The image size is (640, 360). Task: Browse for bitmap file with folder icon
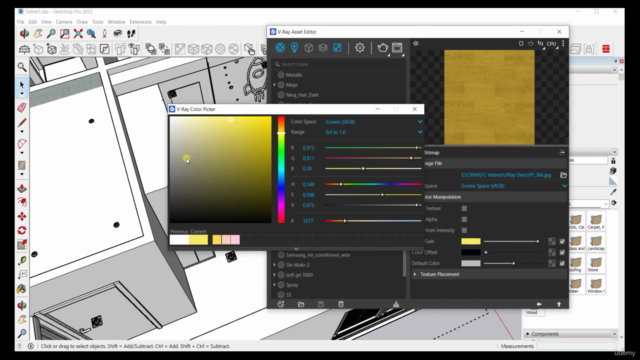click(x=563, y=175)
